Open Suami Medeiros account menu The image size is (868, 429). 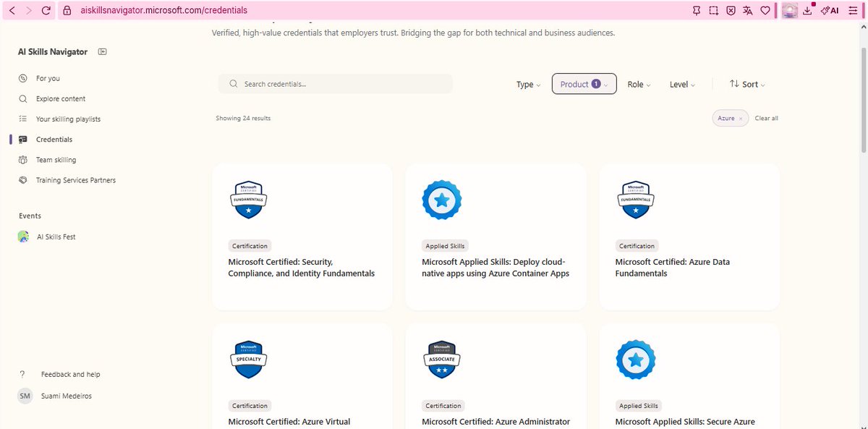[67, 396]
